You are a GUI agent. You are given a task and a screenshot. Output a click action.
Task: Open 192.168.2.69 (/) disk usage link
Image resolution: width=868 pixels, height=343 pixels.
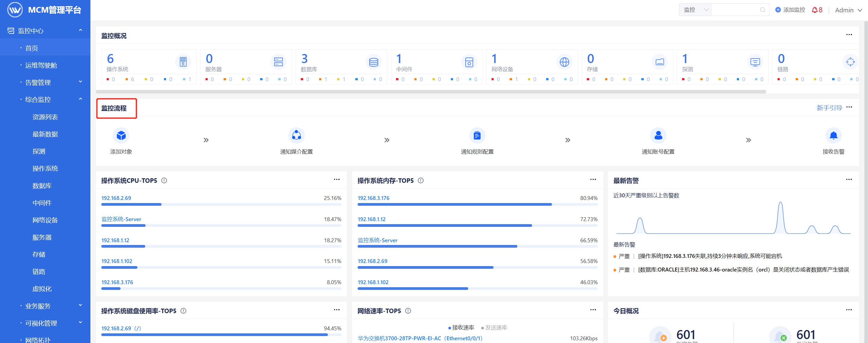(x=121, y=328)
